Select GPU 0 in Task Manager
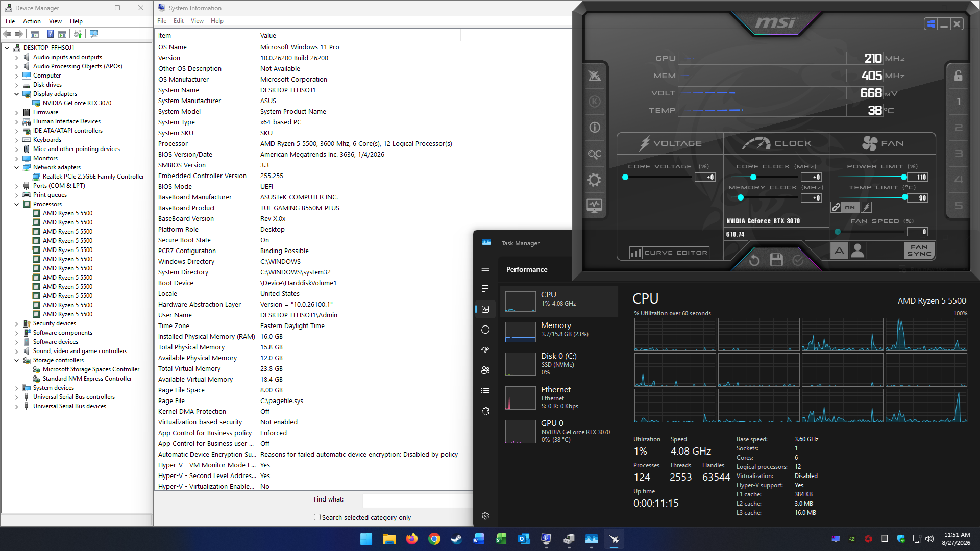The height and width of the screenshot is (551, 980). 559,431
